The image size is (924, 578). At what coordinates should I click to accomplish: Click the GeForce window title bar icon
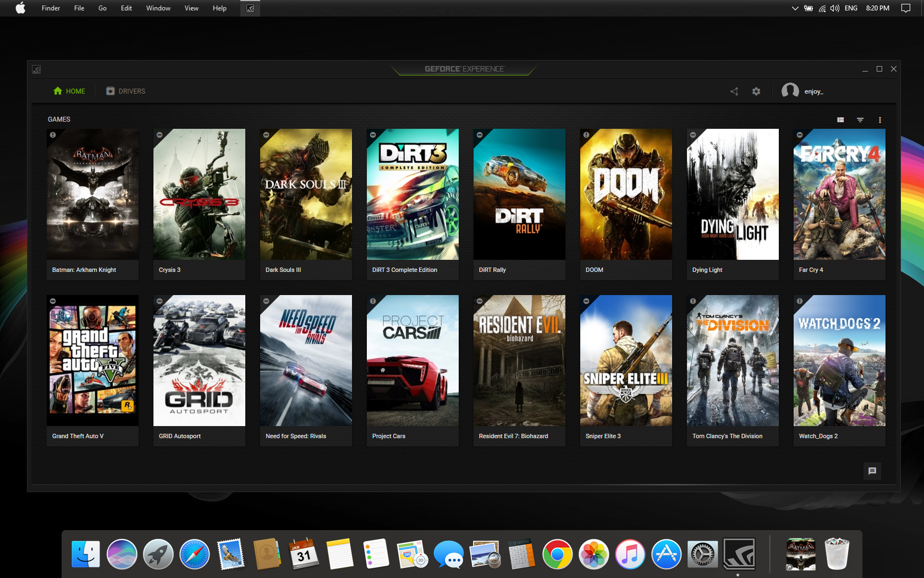tap(37, 69)
